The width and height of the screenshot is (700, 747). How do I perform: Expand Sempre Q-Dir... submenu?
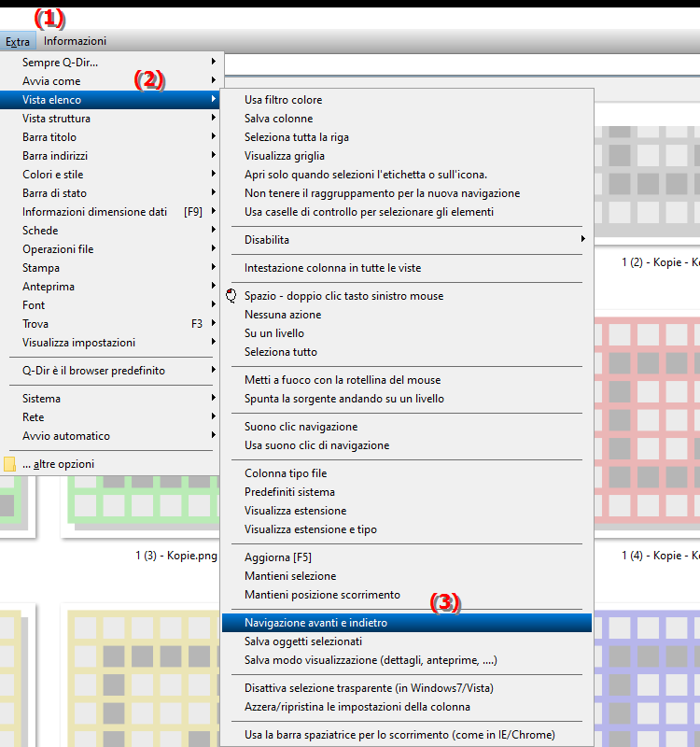click(x=109, y=62)
